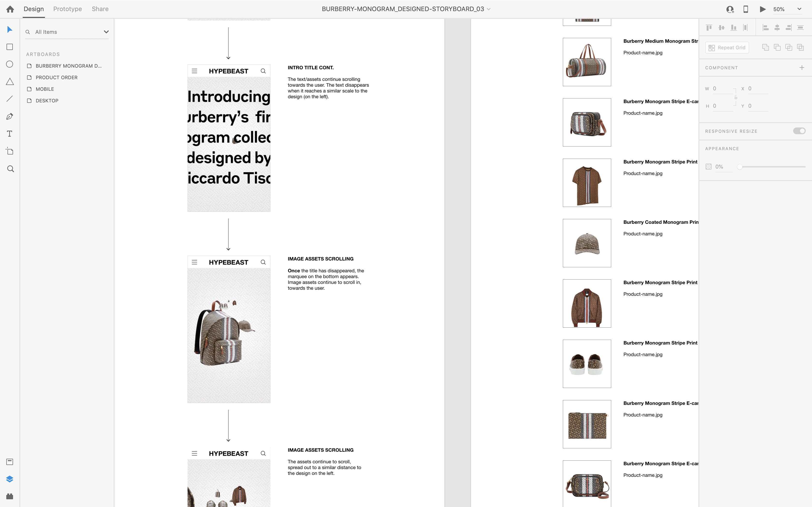The height and width of the screenshot is (507, 812).
Task: Open the All Items filter dropdown
Action: 106,32
